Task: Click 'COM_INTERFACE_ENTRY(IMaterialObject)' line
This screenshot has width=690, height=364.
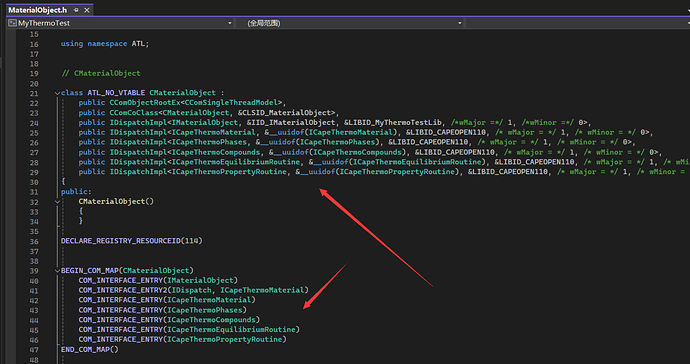Action: click(x=158, y=280)
